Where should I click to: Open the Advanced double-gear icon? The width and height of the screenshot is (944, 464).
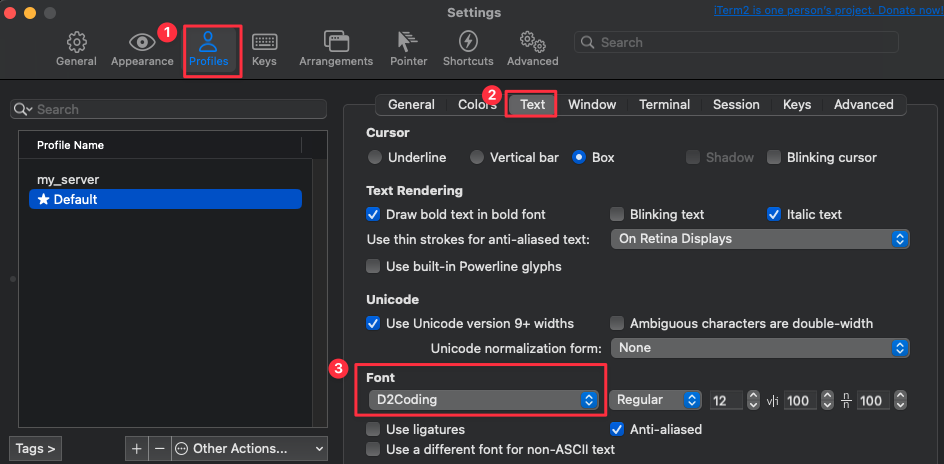[532, 42]
